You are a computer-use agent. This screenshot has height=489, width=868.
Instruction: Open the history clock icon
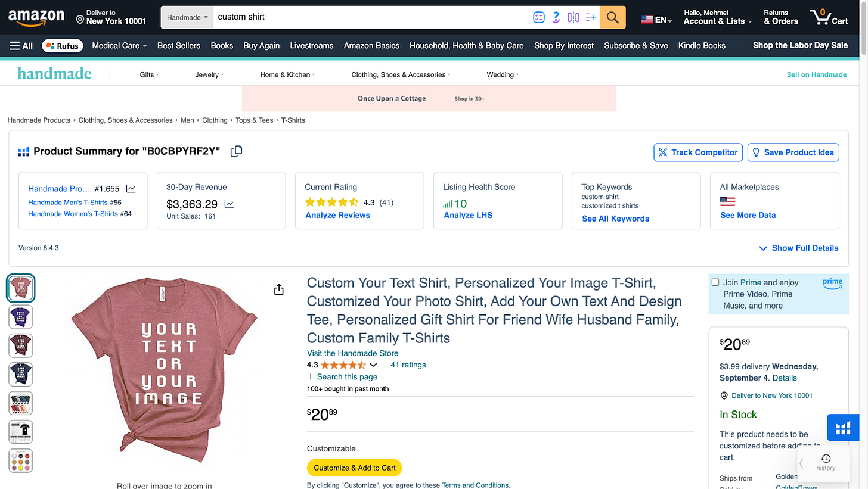pyautogui.click(x=826, y=458)
